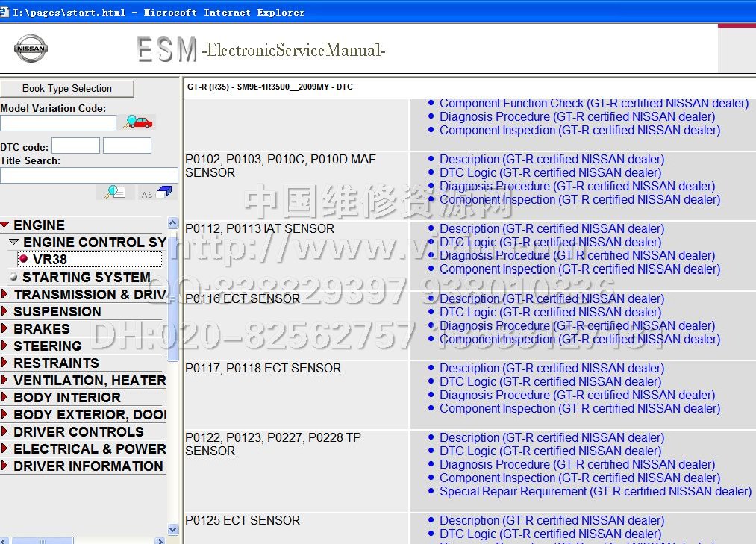Click the 'P0116 ECT SENSOR' cell text
This screenshot has height=544, width=756.
(x=243, y=298)
